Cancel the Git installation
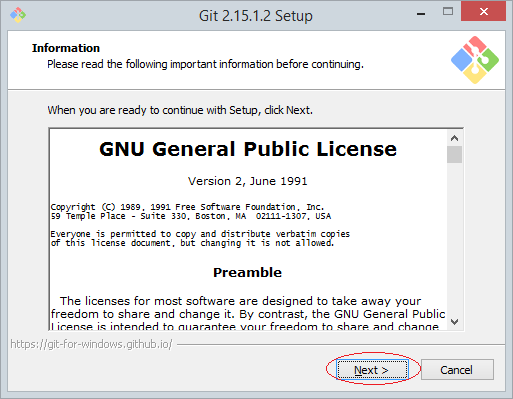513x399 pixels. (457, 370)
